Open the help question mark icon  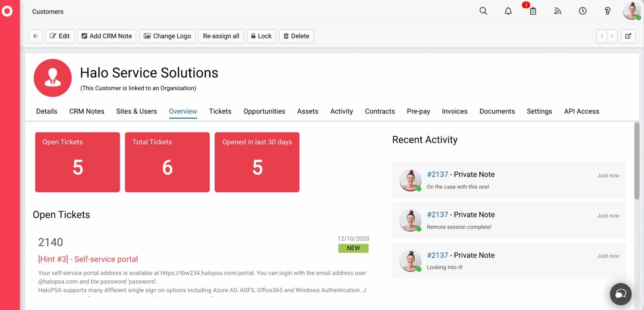607,11
